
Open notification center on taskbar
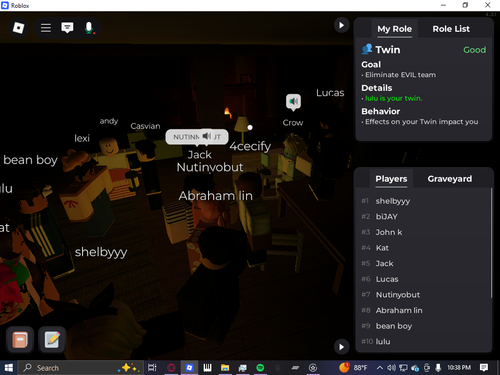click(x=484, y=368)
